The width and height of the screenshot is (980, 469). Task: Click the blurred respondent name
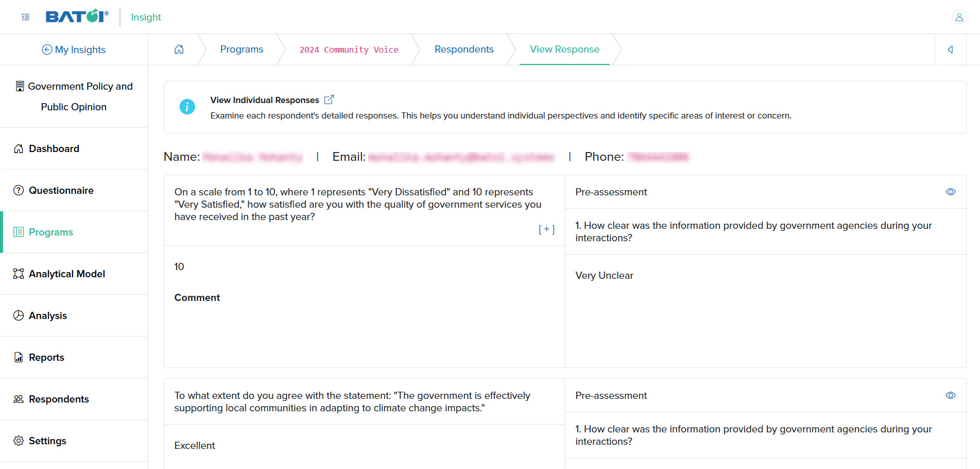coord(252,157)
